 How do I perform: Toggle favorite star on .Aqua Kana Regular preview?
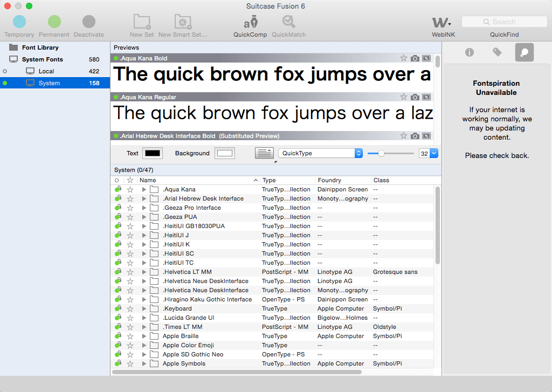coord(403,97)
